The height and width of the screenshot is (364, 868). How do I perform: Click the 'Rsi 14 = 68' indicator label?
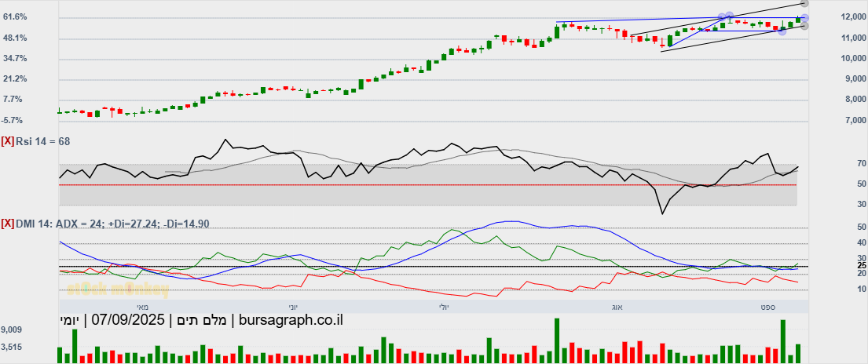42,142
